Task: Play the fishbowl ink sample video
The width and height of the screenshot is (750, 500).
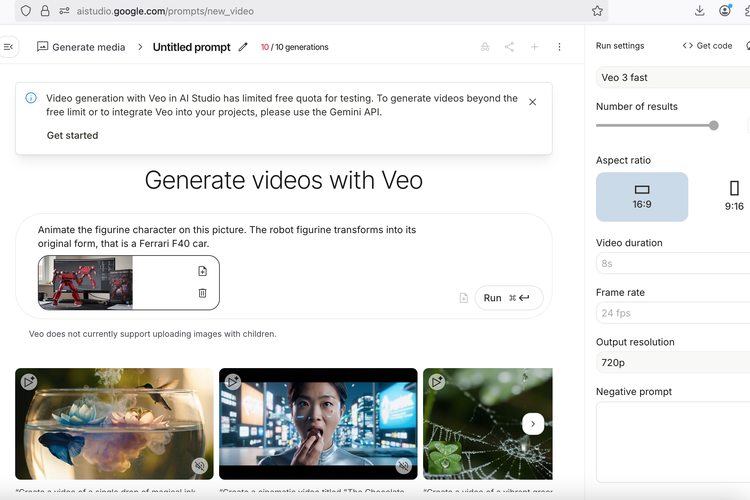Action: coord(114,424)
